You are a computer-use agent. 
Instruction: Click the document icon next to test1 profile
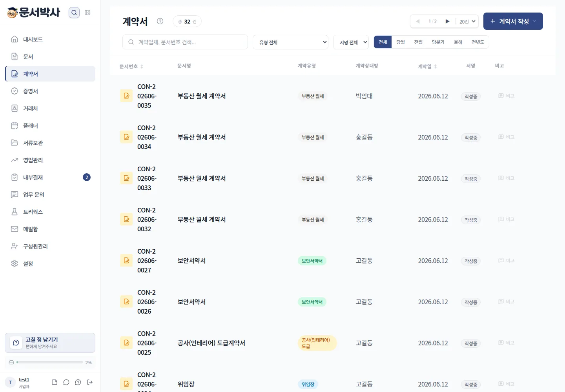tap(55, 382)
